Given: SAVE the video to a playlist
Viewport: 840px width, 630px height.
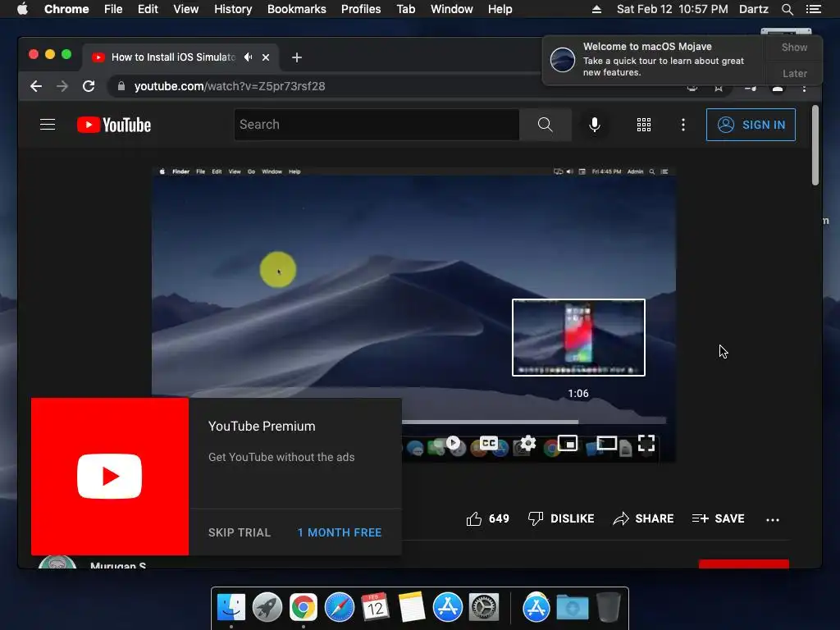Looking at the screenshot, I should pyautogui.click(x=718, y=518).
